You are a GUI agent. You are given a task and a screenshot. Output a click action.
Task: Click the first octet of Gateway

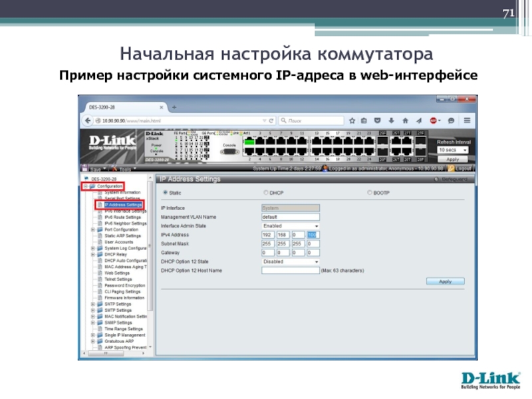pyautogui.click(x=268, y=253)
